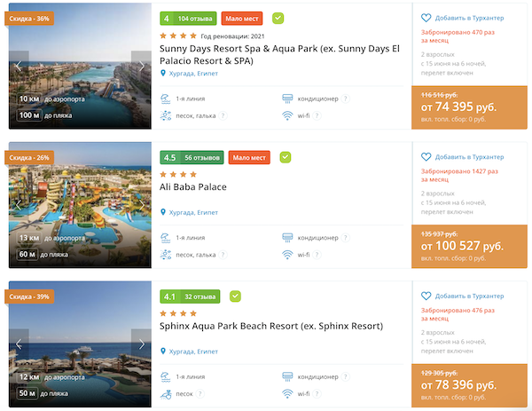Click the location pin icon under Ali Baba Palace
Viewport: 532px width, 411px height.
[x=163, y=212]
